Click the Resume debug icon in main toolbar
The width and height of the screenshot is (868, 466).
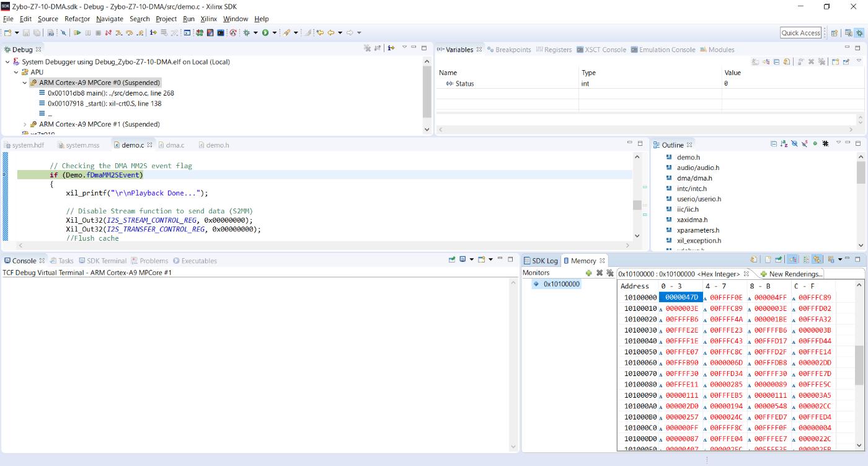tap(77, 32)
